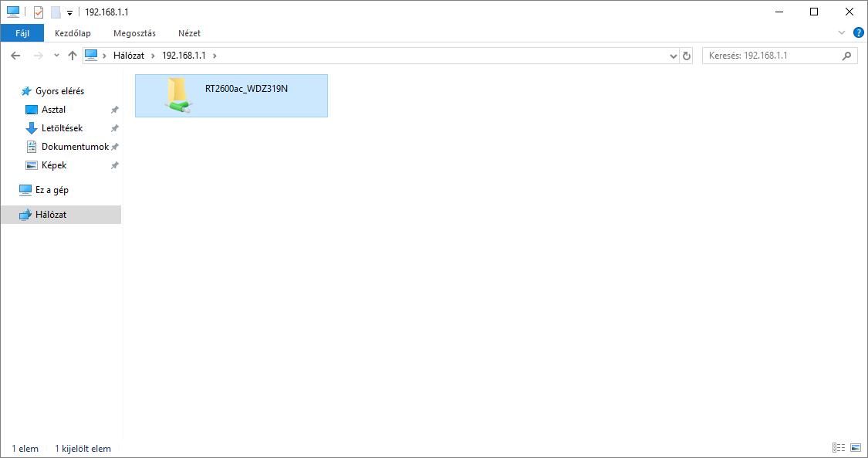The height and width of the screenshot is (458, 868).
Task: Click the '1 kijelölt elem' status text
Action: click(x=83, y=449)
